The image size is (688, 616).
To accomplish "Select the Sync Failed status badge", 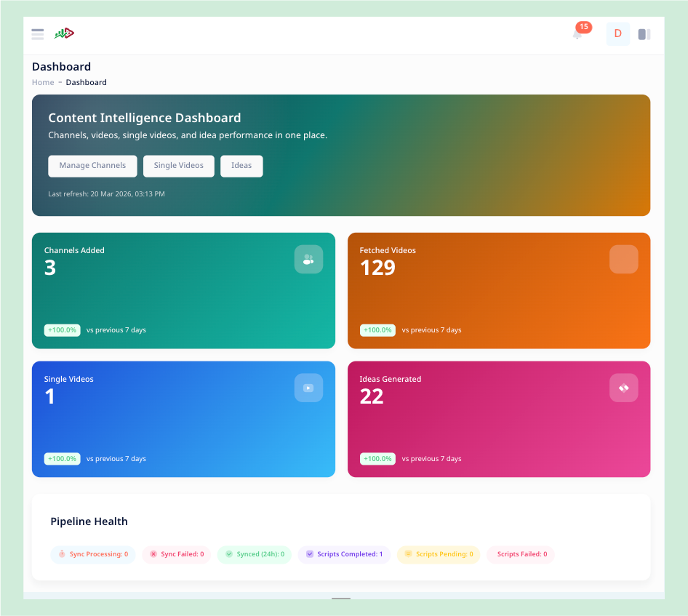I will [x=177, y=554].
